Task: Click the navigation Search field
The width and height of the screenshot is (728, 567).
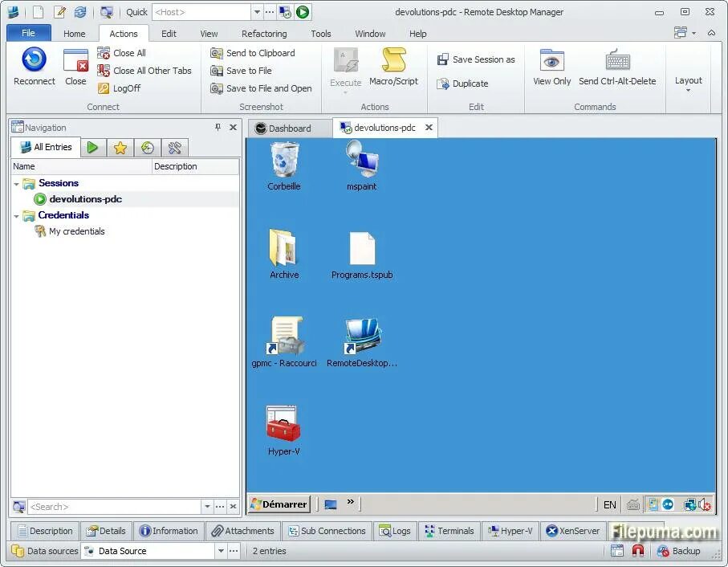Action: click(x=114, y=507)
